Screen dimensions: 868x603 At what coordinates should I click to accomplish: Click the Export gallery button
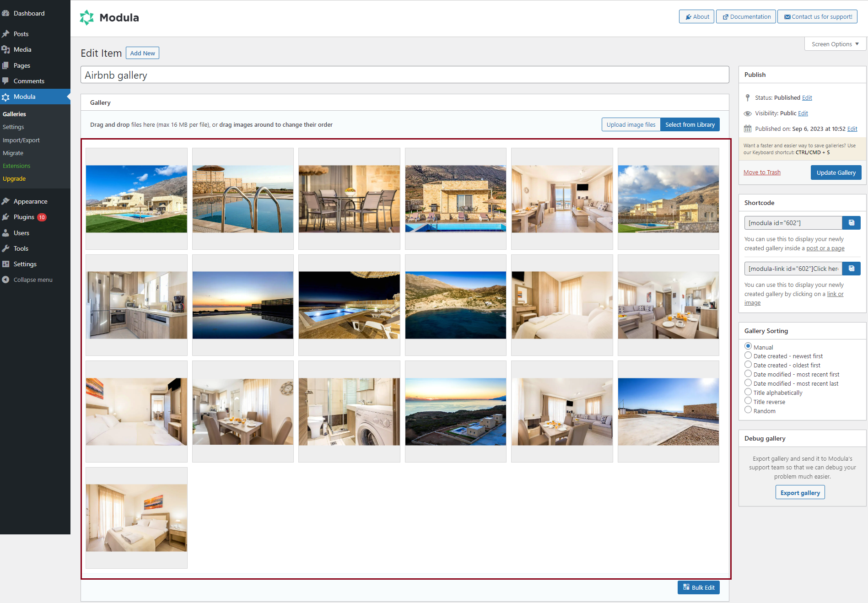pyautogui.click(x=800, y=493)
